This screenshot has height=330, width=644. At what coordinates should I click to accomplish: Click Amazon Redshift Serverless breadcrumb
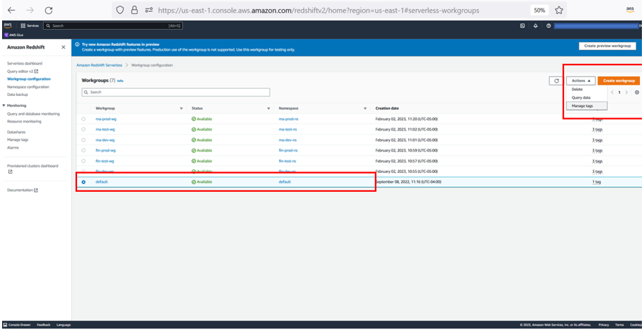[x=99, y=65]
